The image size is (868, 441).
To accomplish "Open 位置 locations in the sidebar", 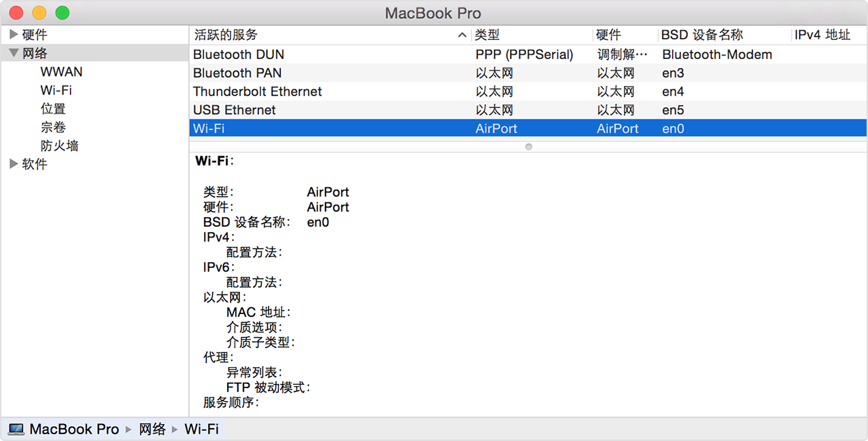I will [53, 109].
